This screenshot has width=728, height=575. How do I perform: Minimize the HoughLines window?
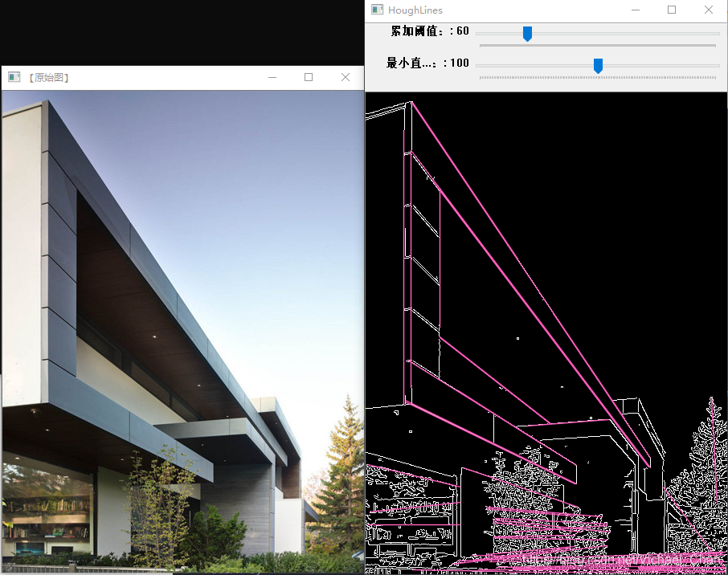[636, 10]
